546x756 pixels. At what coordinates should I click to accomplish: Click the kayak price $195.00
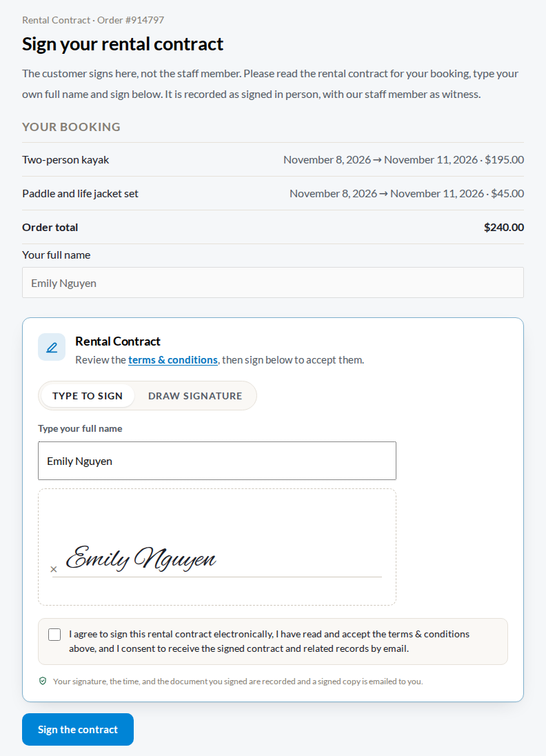click(x=504, y=159)
